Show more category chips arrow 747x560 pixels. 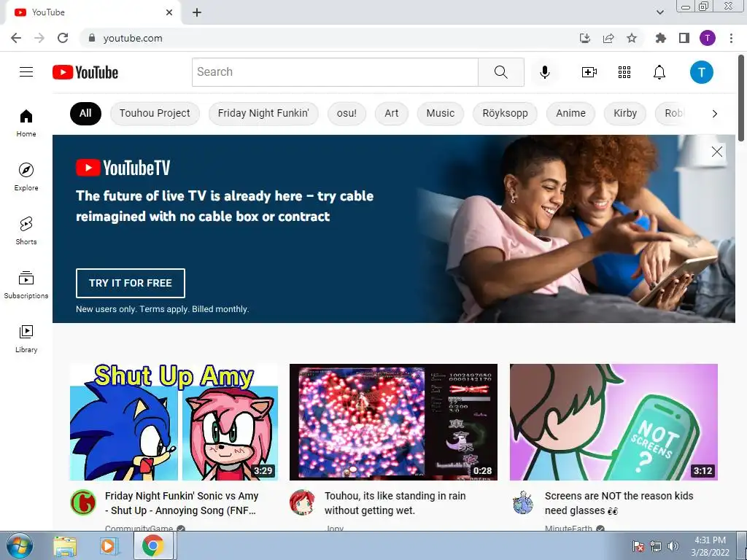715,113
